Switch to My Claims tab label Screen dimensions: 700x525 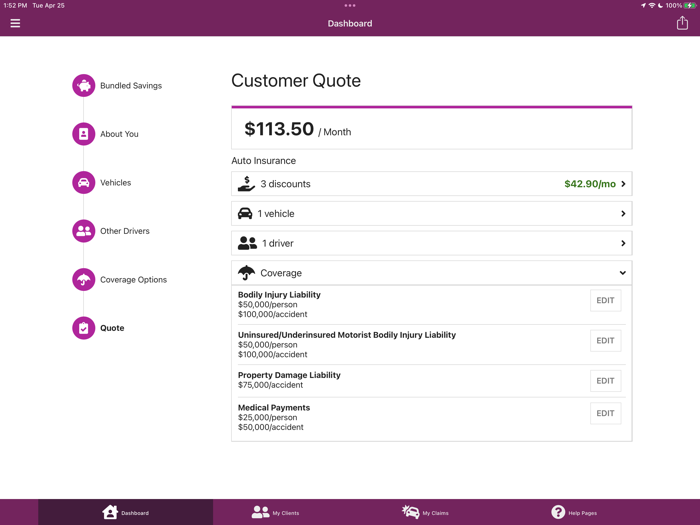tap(435, 513)
